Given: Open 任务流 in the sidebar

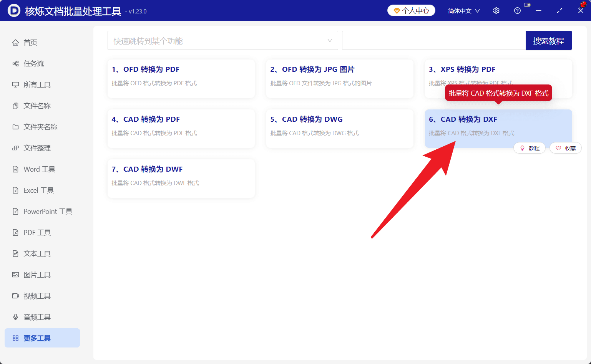Looking at the screenshot, I should point(42,63).
